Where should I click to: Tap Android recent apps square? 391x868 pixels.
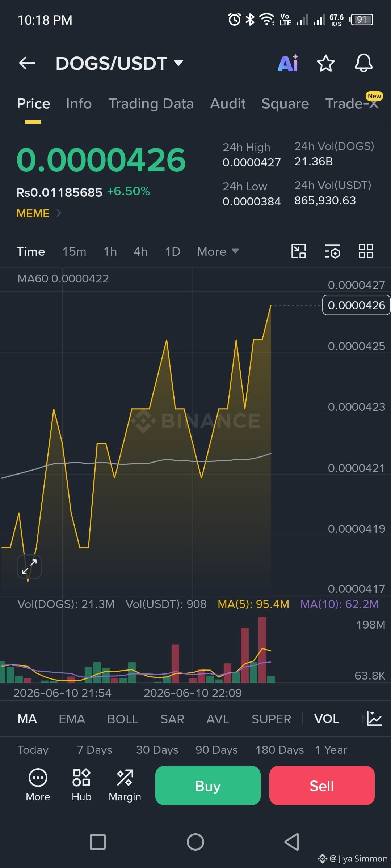tap(98, 842)
